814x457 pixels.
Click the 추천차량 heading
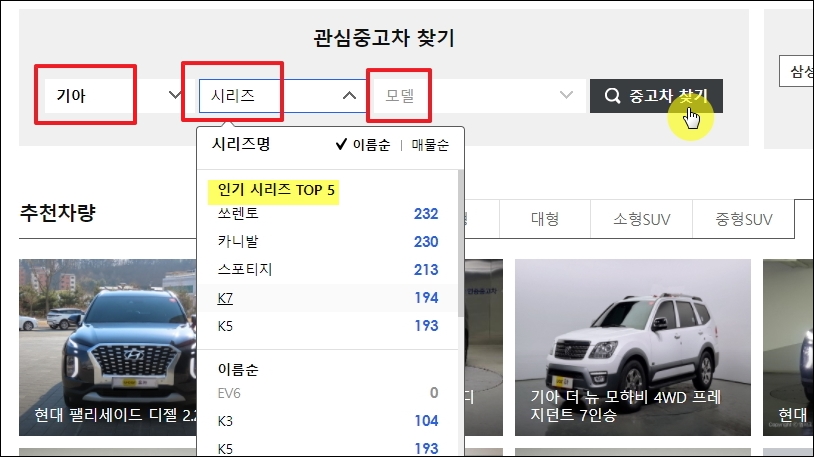(58, 212)
